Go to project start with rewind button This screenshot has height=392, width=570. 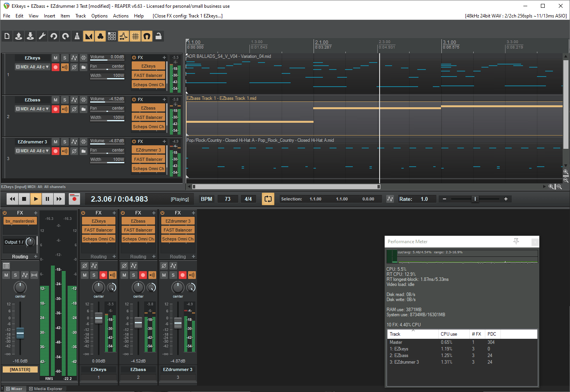(x=12, y=199)
